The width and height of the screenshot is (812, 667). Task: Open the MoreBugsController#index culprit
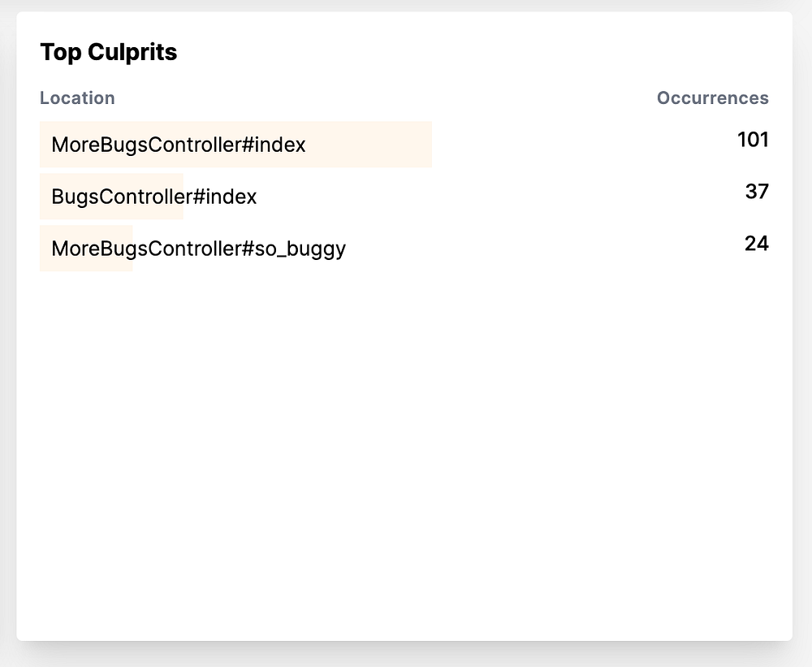point(179,145)
